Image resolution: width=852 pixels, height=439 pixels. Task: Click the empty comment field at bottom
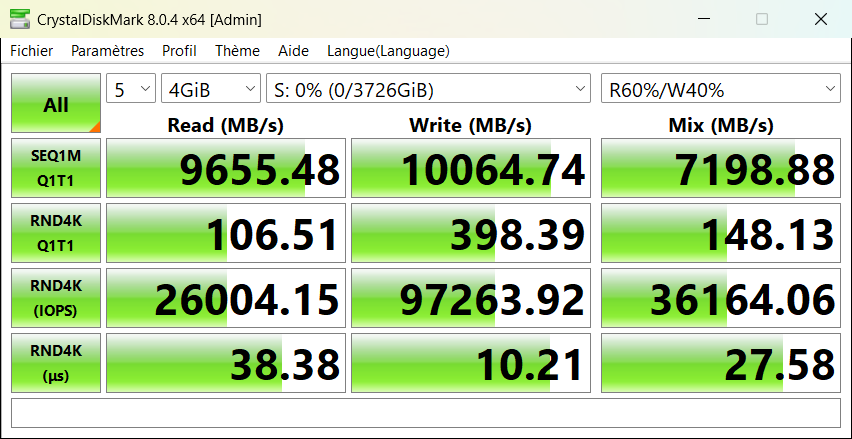point(425,413)
